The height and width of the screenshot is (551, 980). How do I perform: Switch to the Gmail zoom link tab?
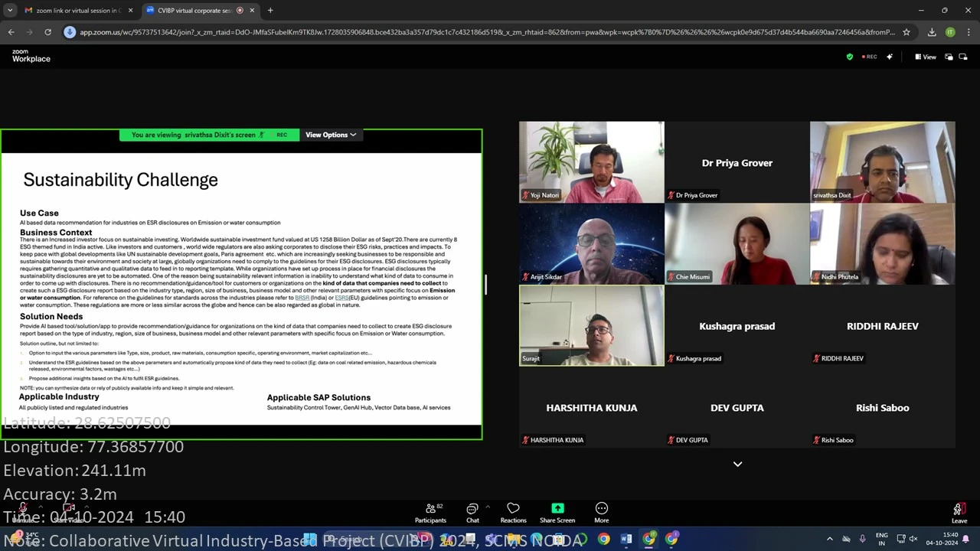(x=73, y=11)
